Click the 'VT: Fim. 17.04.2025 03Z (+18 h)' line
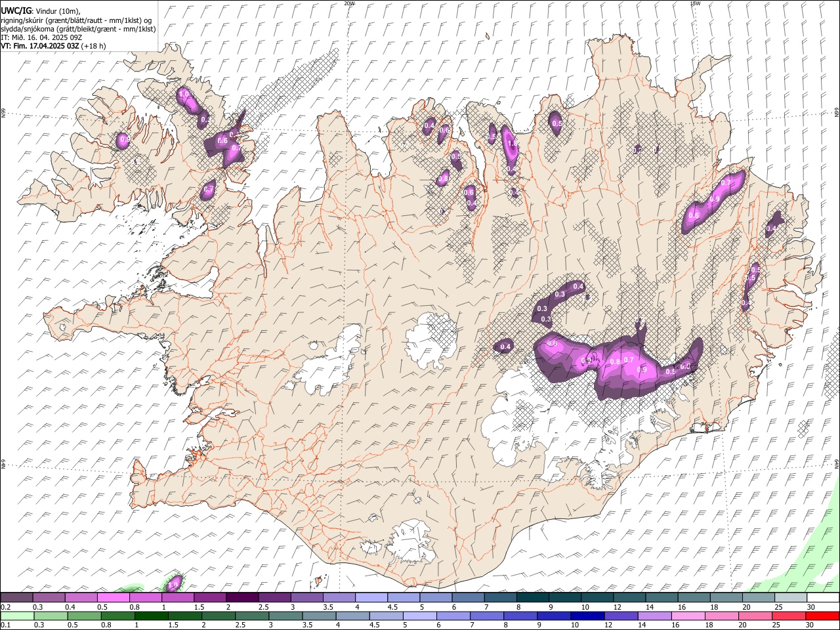Image resolution: width=840 pixels, height=630 pixels. point(53,46)
